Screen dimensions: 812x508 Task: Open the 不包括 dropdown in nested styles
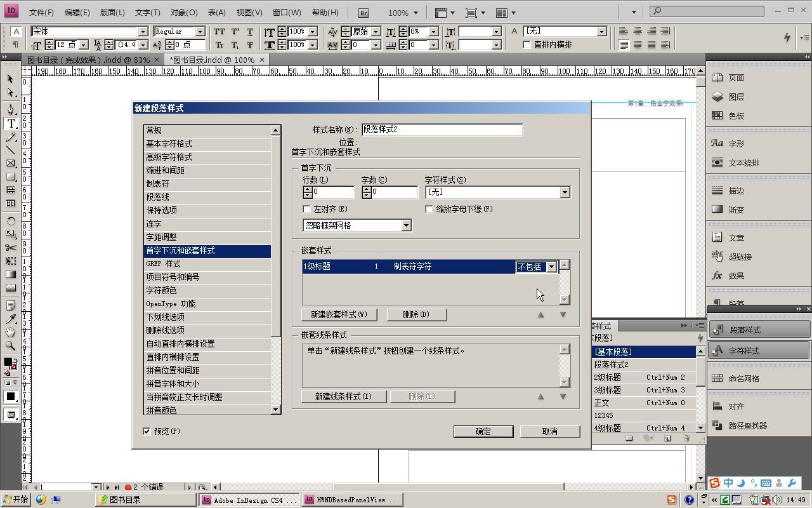[551, 267]
